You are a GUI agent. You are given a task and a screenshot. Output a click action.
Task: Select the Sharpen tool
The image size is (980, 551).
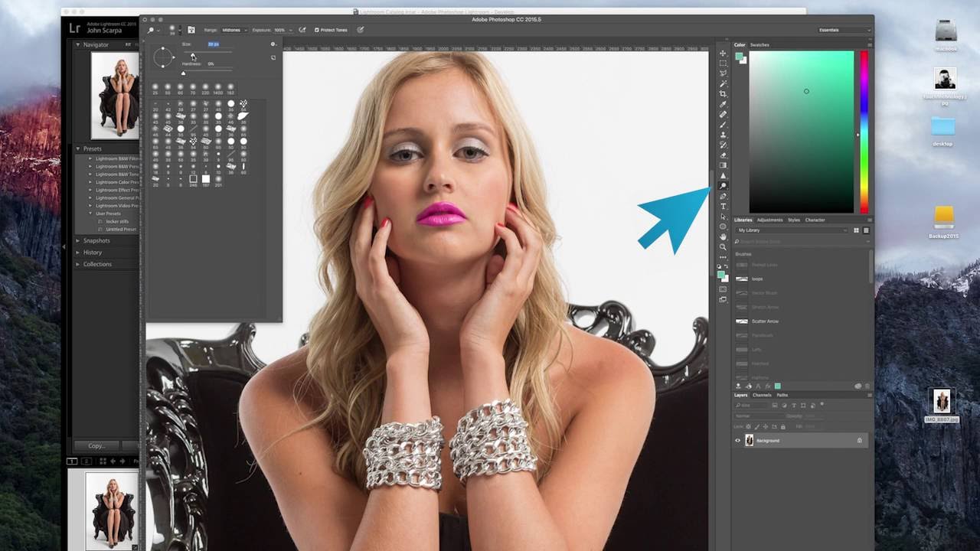click(x=723, y=175)
